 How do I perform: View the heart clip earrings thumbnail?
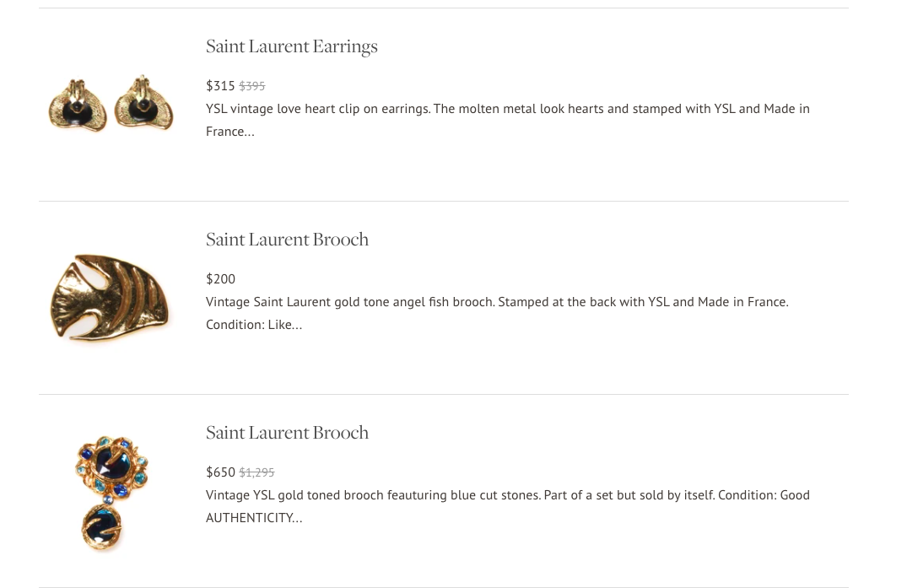tap(111, 104)
